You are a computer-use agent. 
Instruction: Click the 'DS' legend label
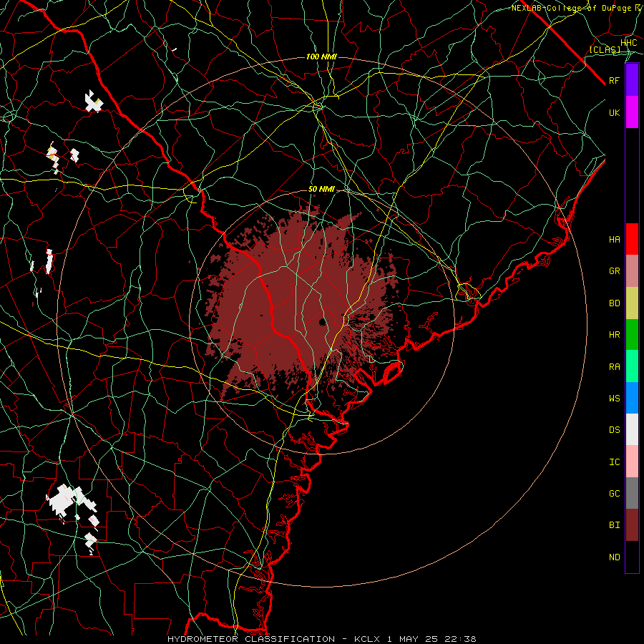tap(615, 430)
